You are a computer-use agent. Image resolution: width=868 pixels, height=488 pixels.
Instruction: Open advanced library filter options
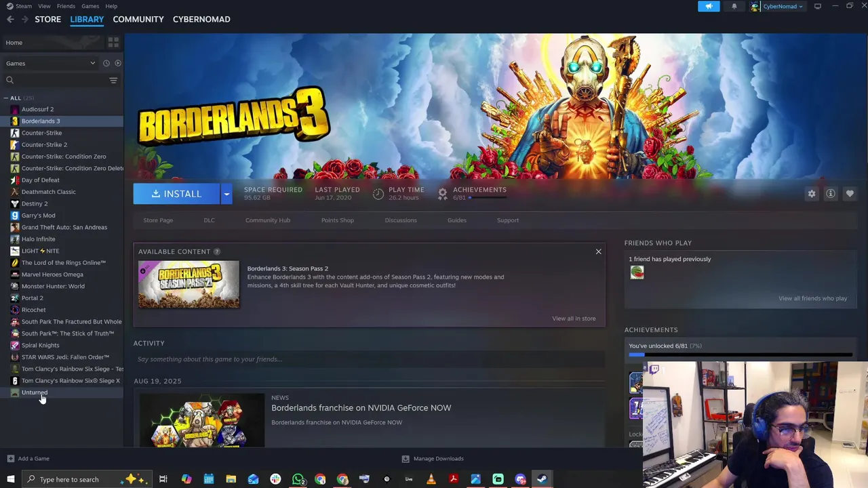pos(113,80)
